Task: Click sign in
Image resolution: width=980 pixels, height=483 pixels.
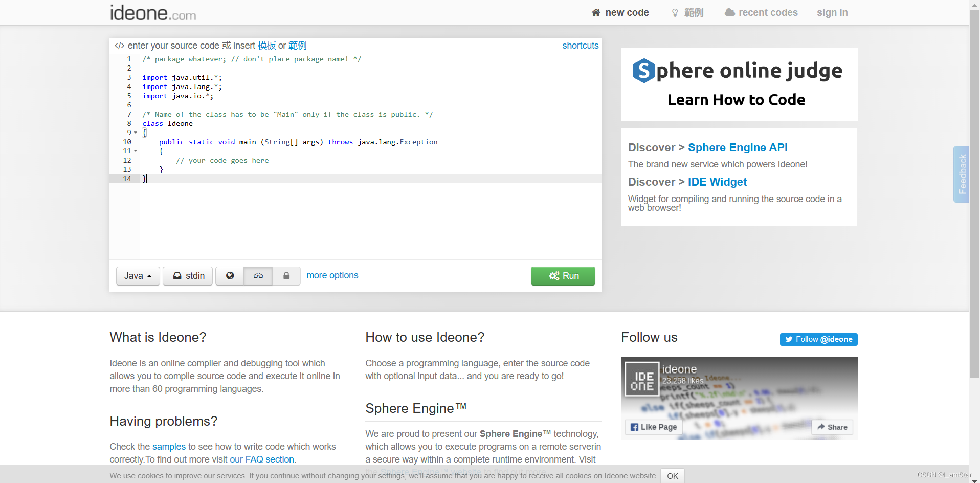Action: (832, 12)
